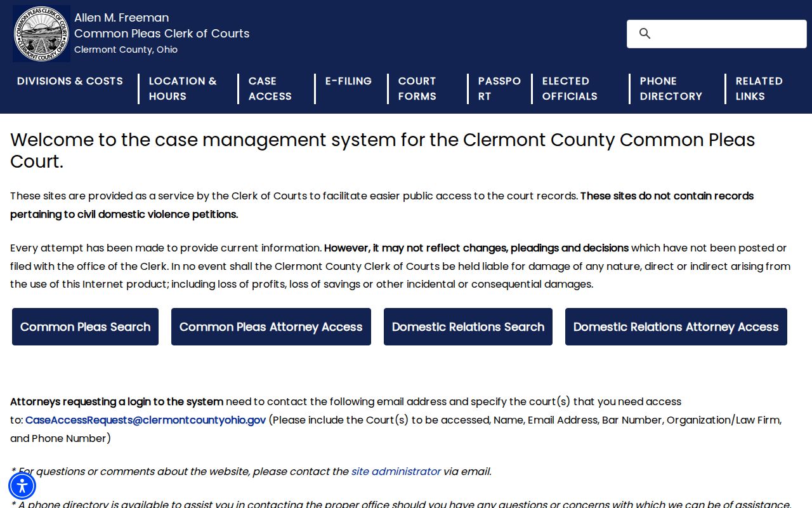Follow the site administrator email link
Screen dimensions: 812x508
(x=396, y=472)
